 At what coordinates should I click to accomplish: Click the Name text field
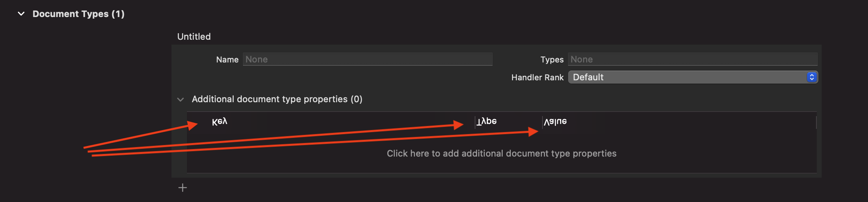(367, 59)
